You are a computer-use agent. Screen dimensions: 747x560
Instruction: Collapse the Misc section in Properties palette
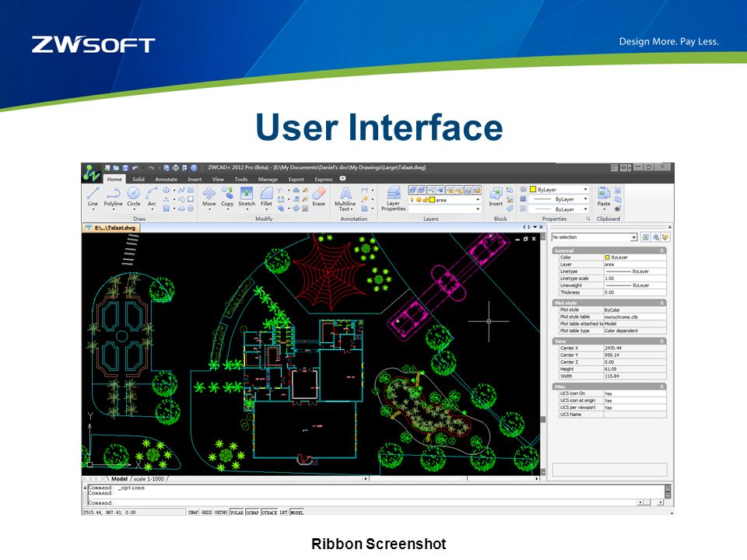[661, 387]
